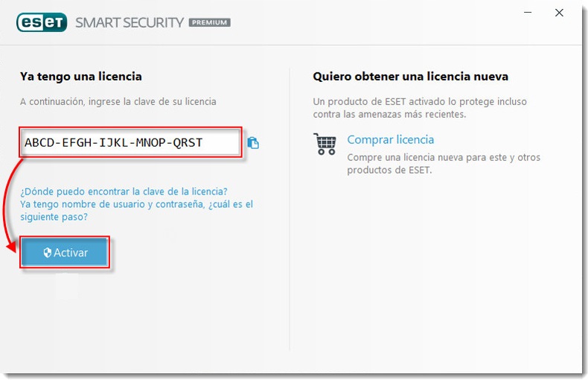Click the "Compre una licencia nueva" description text
Screen dimensions: 588x380
tap(444, 164)
